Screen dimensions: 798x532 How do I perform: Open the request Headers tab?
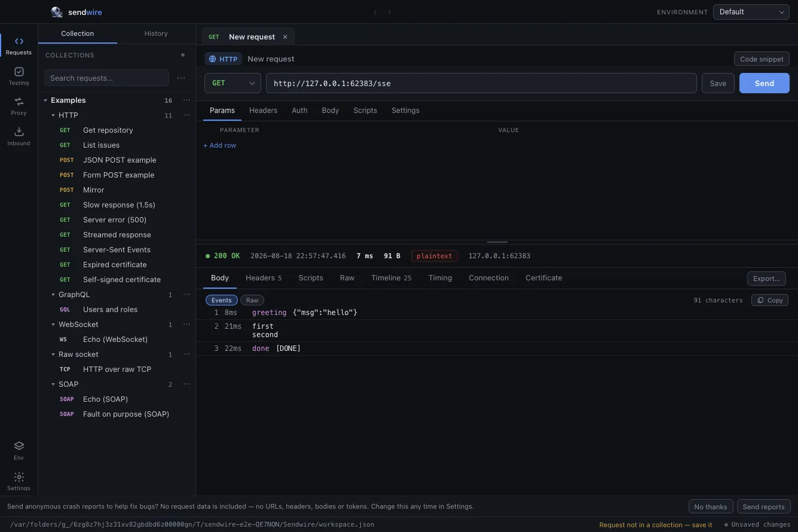pyautogui.click(x=263, y=111)
